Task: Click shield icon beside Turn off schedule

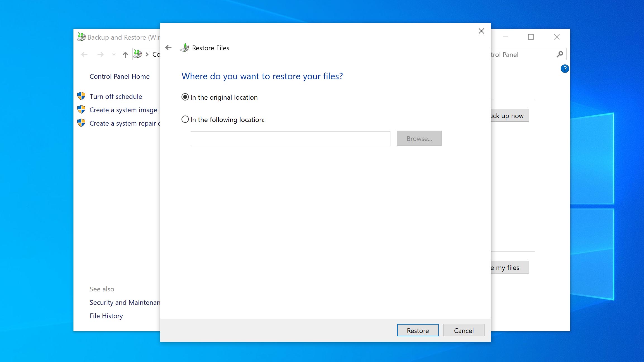Action: click(x=81, y=96)
